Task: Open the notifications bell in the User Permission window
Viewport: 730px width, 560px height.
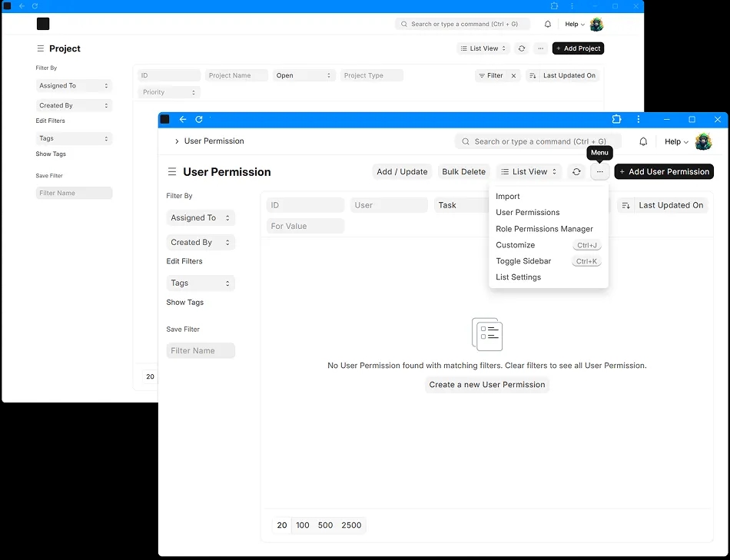Action: [643, 141]
